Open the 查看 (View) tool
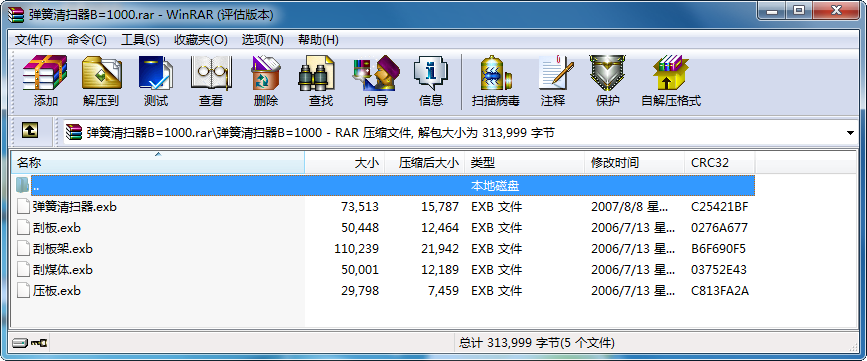This screenshot has height=361, width=867. click(211, 73)
